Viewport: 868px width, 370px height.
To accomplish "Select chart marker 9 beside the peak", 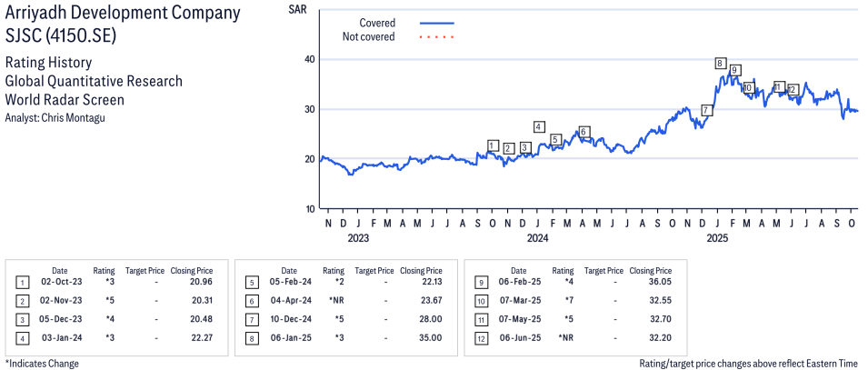I will pos(734,70).
